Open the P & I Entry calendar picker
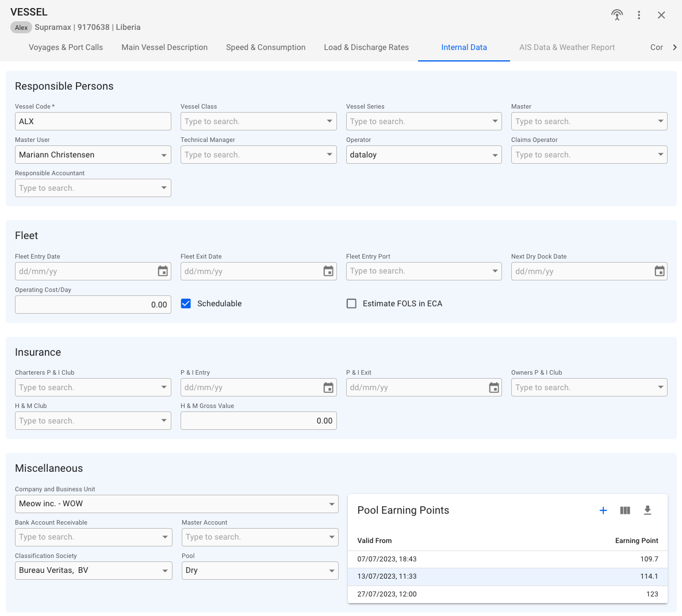Screen dimensions: 682x616 pos(328,388)
